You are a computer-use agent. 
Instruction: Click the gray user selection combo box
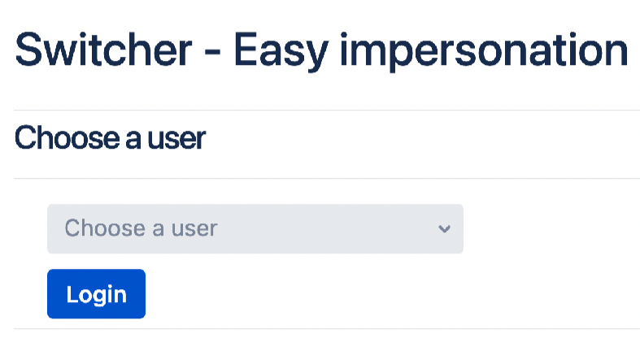click(255, 228)
